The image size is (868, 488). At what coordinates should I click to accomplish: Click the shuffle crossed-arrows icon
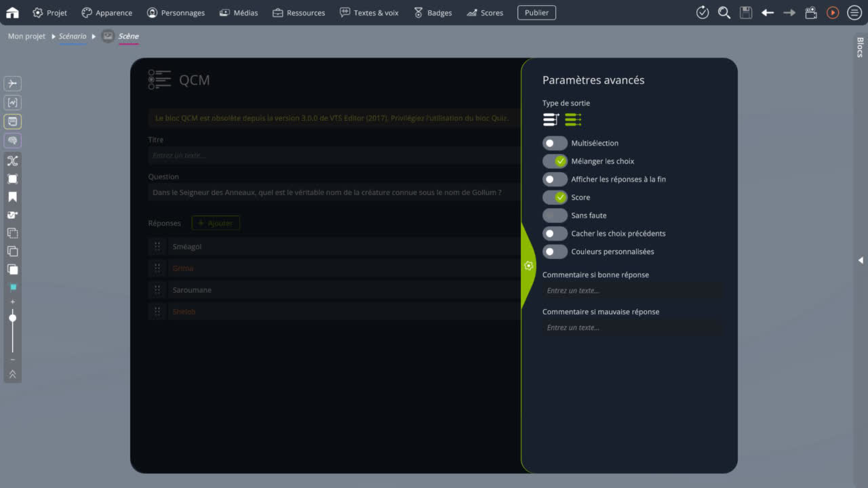pos(12,161)
